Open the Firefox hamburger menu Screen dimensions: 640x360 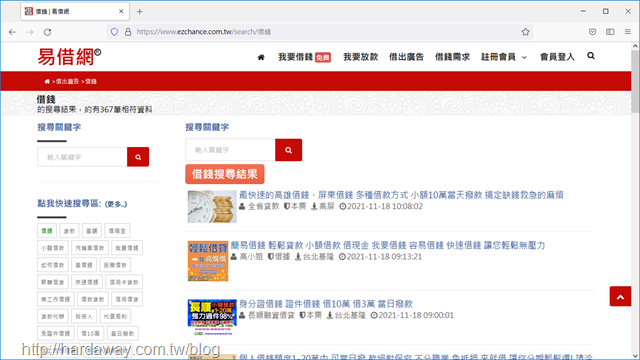(x=628, y=32)
